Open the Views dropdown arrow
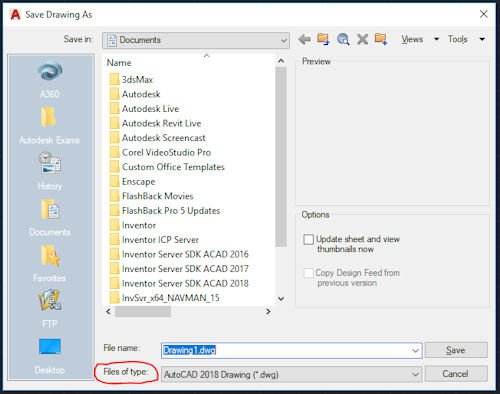The image size is (500, 394). [436, 39]
